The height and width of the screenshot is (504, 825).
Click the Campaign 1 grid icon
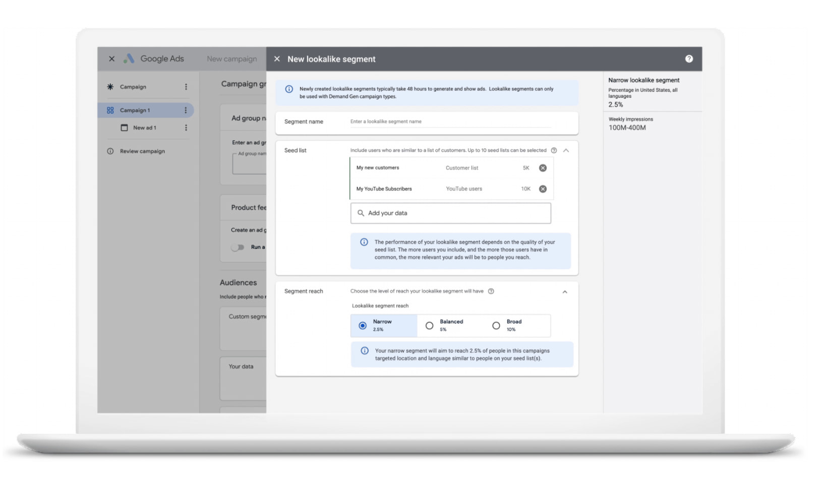[110, 110]
